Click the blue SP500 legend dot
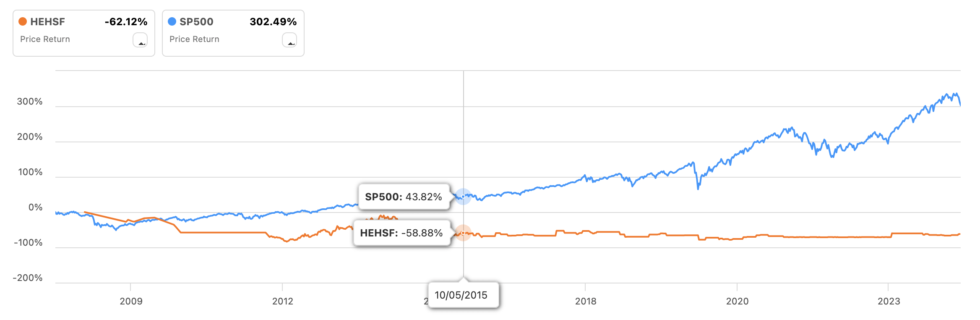 (172, 21)
